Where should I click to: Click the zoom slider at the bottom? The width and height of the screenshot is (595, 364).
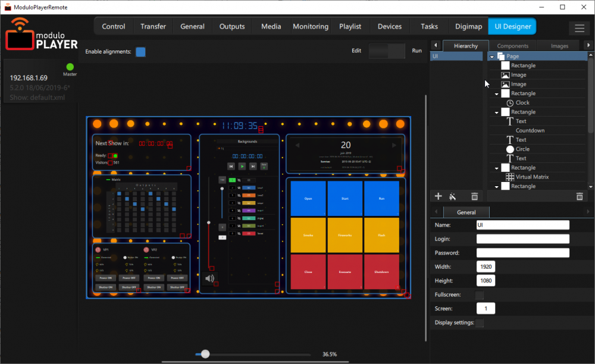(205, 353)
